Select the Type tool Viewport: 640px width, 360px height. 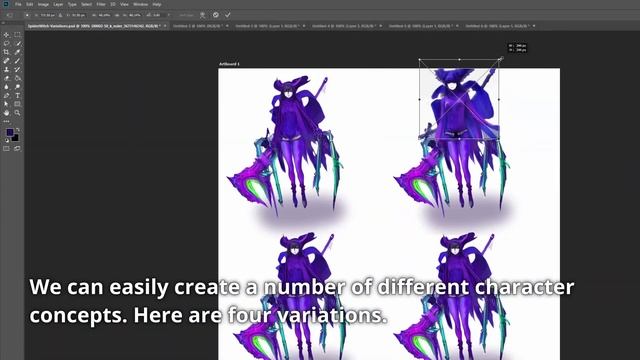tap(18, 96)
